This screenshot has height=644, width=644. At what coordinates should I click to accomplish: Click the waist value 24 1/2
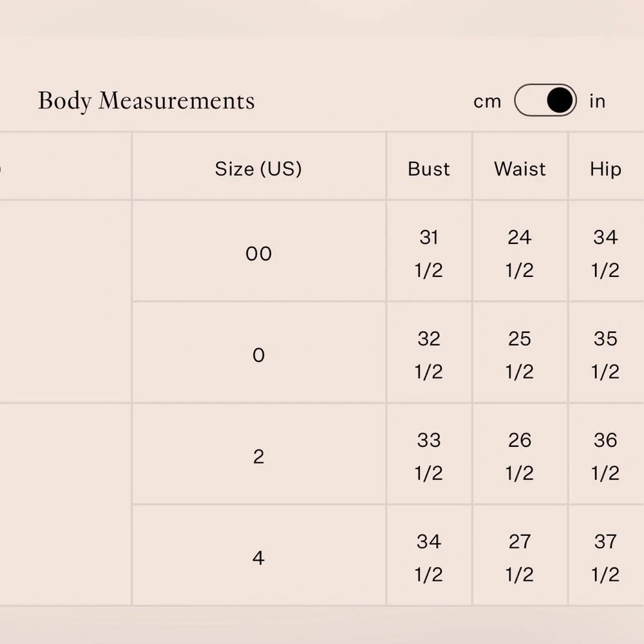click(520, 254)
